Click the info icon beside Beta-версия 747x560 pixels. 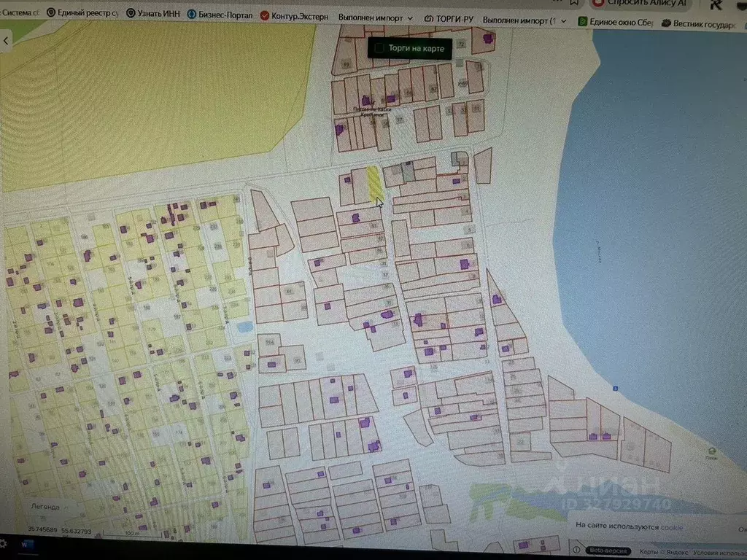[x=577, y=550]
